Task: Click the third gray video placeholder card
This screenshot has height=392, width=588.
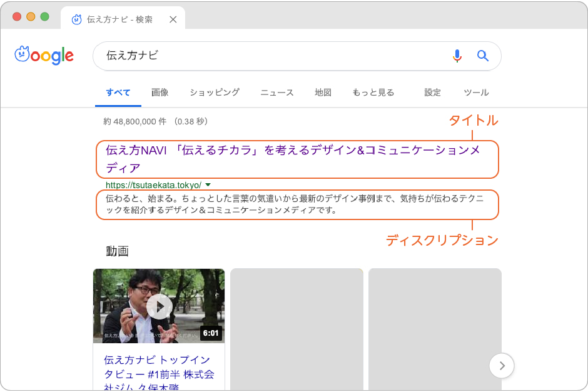Action: click(435, 329)
